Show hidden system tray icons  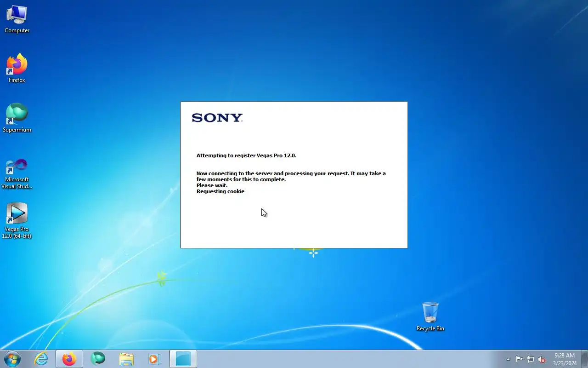(x=508, y=359)
